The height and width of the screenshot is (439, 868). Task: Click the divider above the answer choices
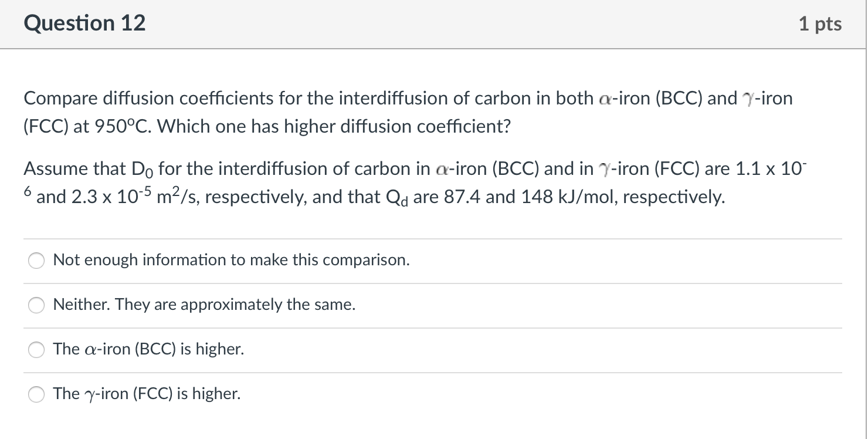click(x=434, y=238)
